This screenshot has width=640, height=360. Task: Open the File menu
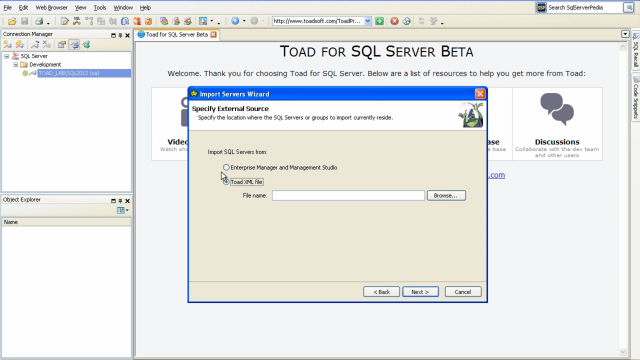click(x=8, y=7)
